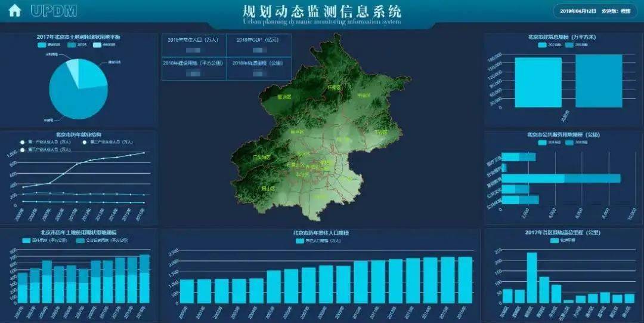Viewport: 644px width, 323px height.
Task: Open the 2018年常住人口 (万人) stat card
Action: [194, 45]
